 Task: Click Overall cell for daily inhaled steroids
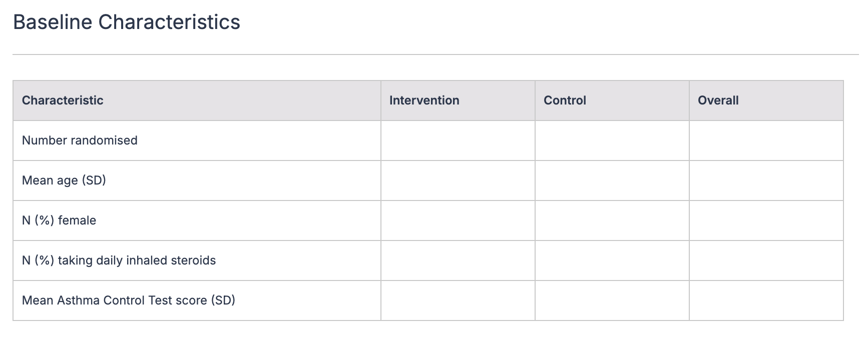(x=766, y=260)
